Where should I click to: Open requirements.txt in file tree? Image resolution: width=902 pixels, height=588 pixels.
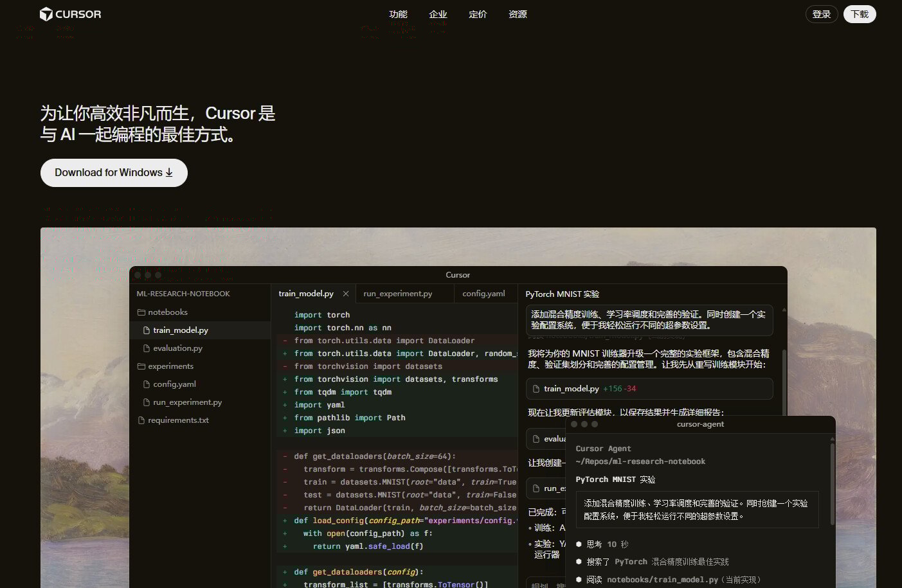coord(200,420)
